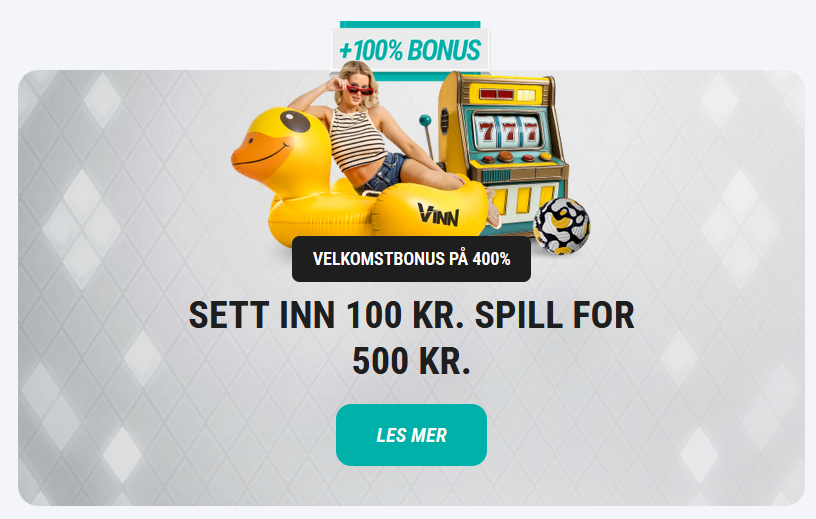
Task: Click the 'Sett inn 100 kr. Spill for' headline
Action: pos(411,315)
